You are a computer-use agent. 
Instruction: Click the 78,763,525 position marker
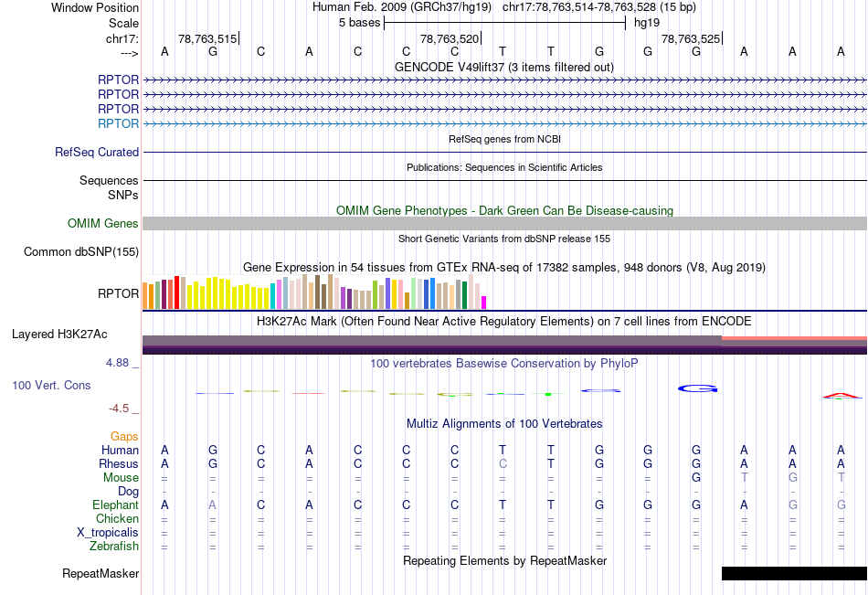[x=692, y=38]
